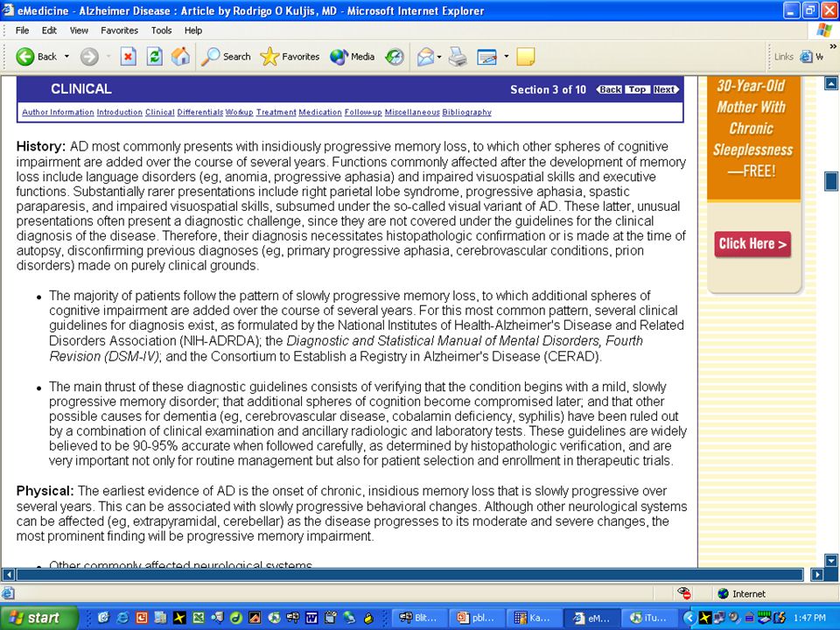Click the section Top navigation button
Screen dimensions: 840x630
click(637, 89)
